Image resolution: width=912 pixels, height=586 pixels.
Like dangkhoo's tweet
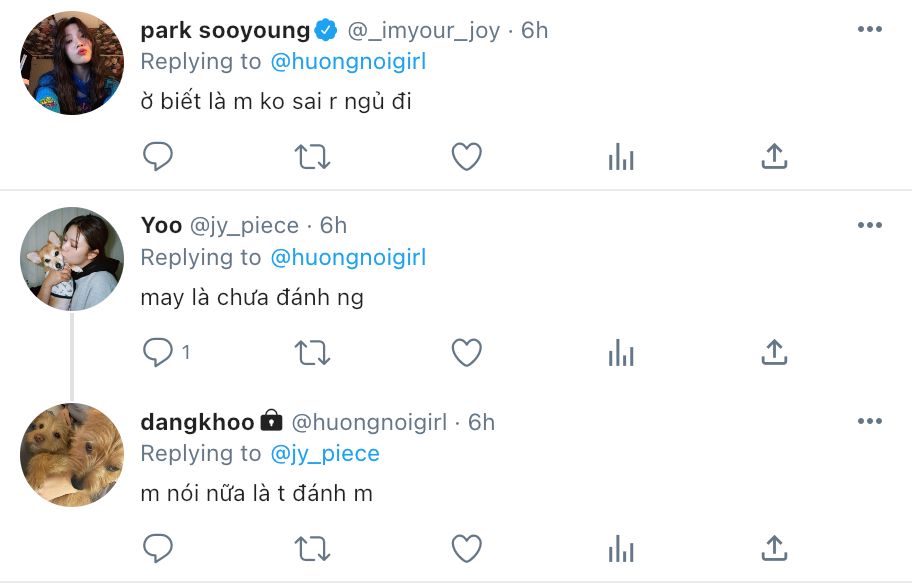(x=466, y=548)
